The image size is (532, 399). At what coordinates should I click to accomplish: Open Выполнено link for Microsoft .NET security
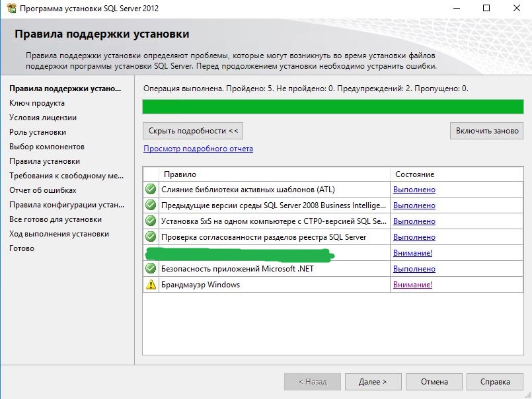click(414, 269)
